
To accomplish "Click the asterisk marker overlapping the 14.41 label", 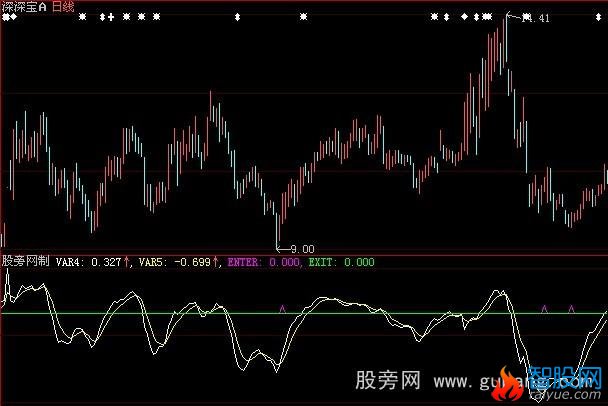I will click(526, 17).
